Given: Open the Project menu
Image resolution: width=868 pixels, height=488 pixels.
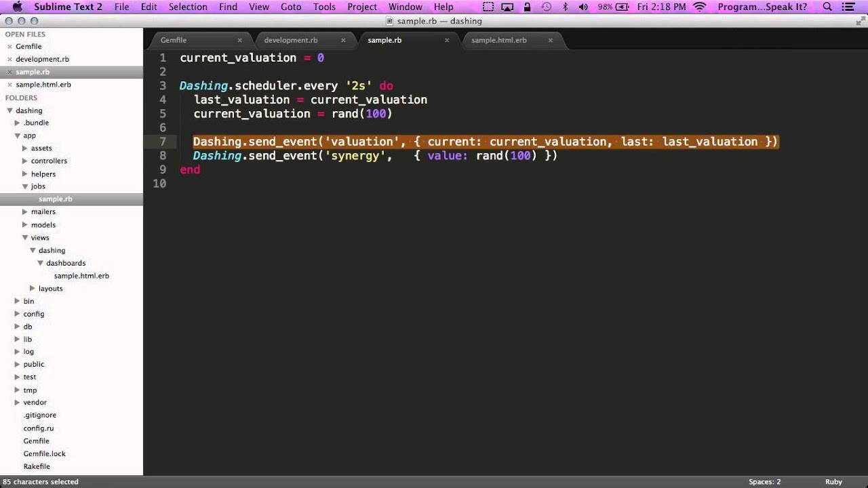Looking at the screenshot, I should click(362, 7).
